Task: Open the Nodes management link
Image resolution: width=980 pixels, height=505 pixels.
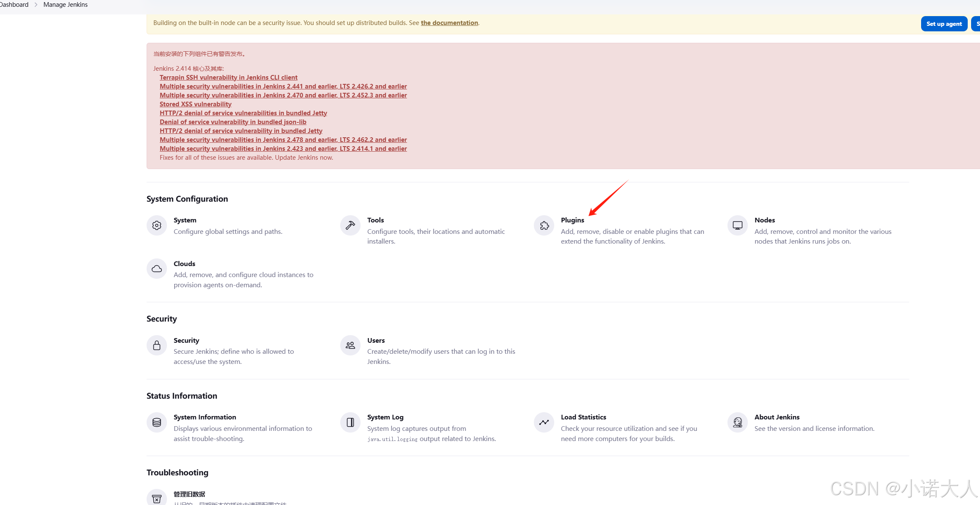Action: tap(764, 220)
